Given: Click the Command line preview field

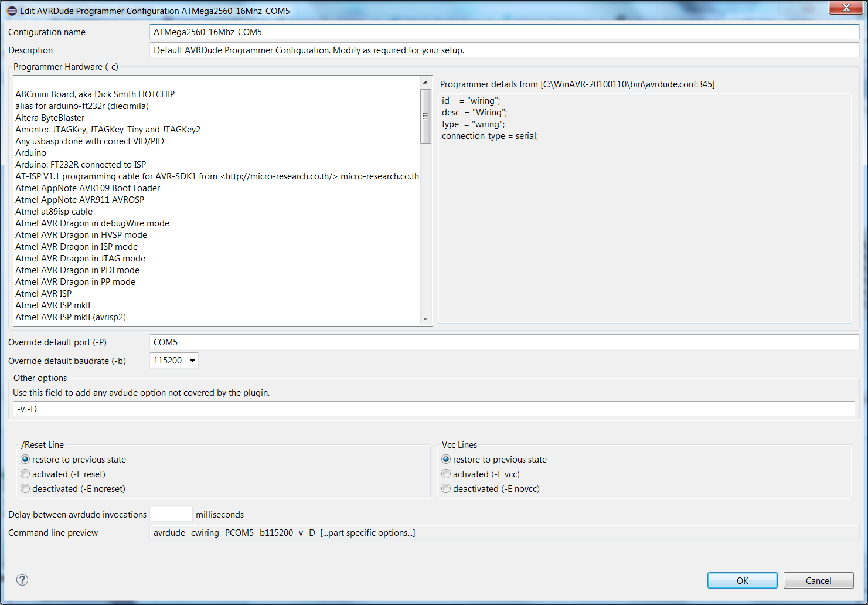Looking at the screenshot, I should (x=505, y=533).
